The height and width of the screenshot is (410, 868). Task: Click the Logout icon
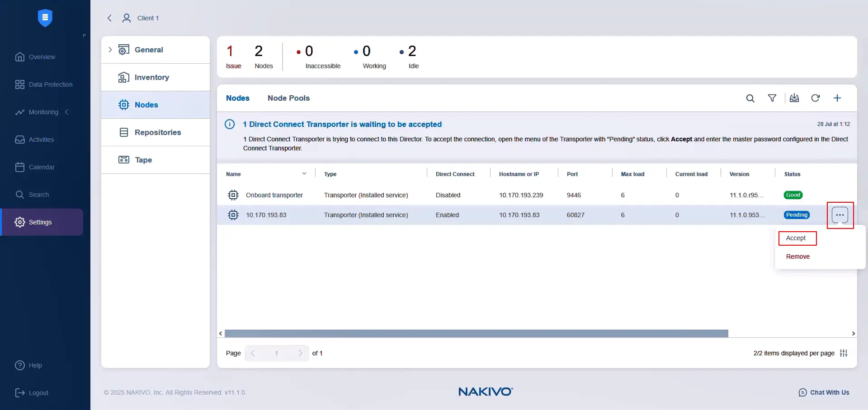[x=20, y=393]
